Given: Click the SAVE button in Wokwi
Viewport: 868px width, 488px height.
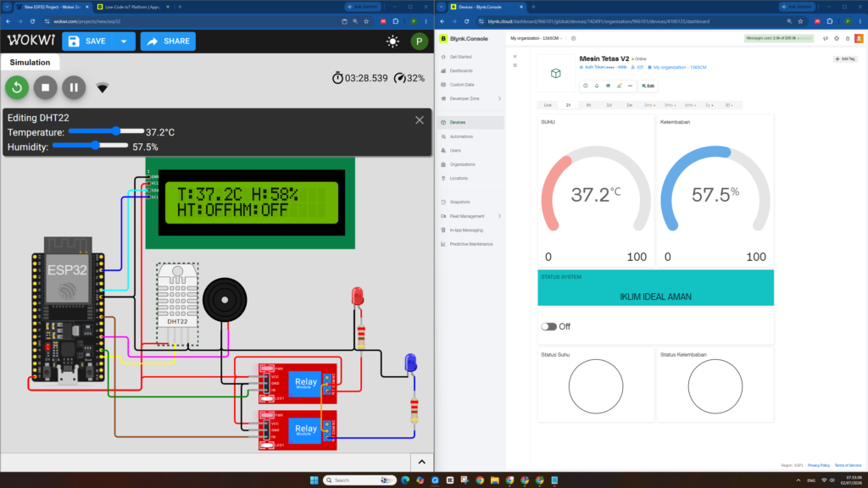Looking at the screenshot, I should (x=87, y=42).
